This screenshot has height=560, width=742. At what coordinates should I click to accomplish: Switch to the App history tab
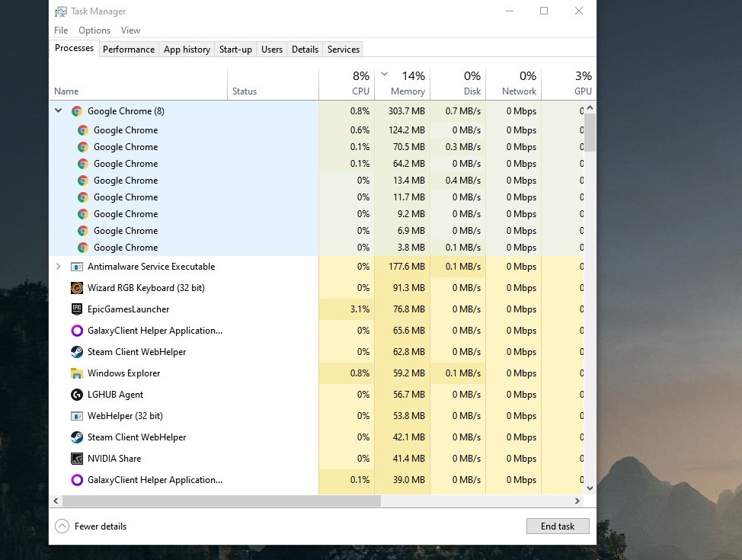pyautogui.click(x=187, y=50)
